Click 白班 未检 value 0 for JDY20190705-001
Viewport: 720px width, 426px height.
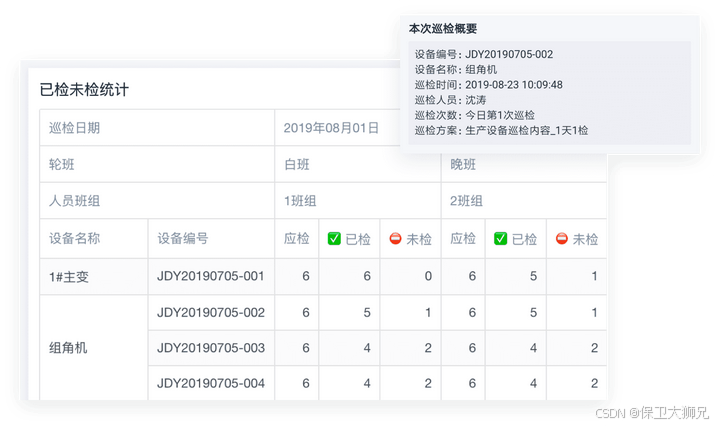[x=428, y=276]
